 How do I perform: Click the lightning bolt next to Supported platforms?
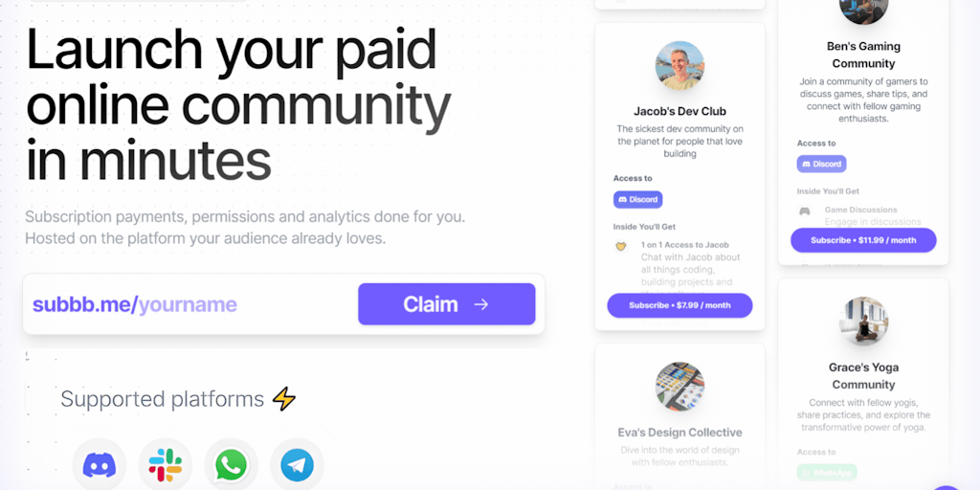pos(283,399)
